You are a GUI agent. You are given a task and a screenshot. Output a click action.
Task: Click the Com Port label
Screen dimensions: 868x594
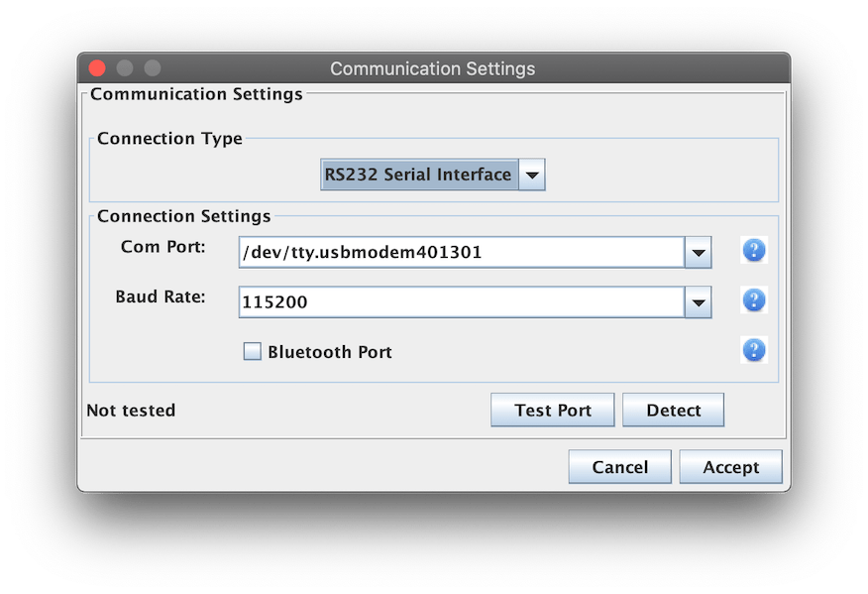point(163,247)
